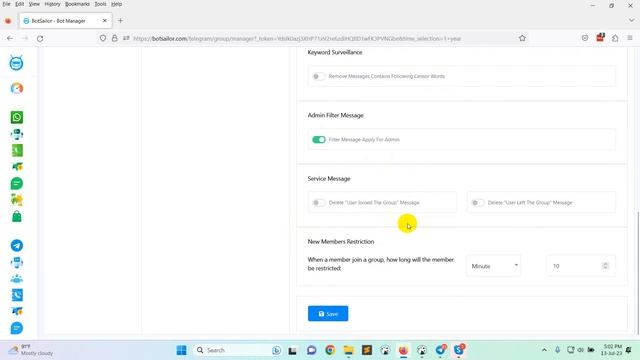Screen dimensions: 640x360
Task: Open the File menu
Action: (x=7, y=4)
